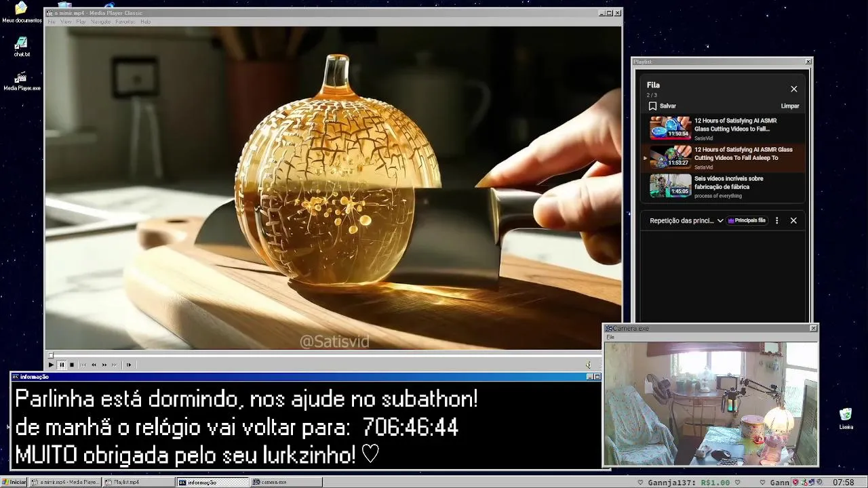This screenshot has height=488, width=868.
Task: Click the webcam video feed in Camera.exe
Action: (711, 404)
